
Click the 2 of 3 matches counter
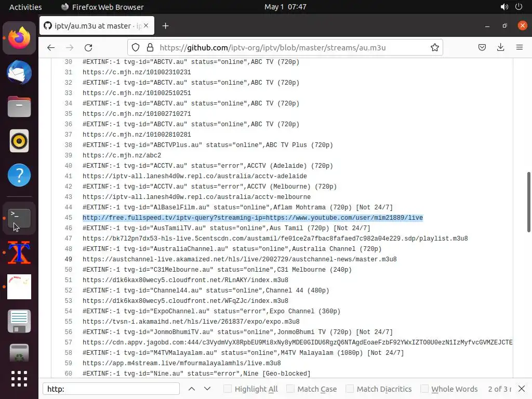[499, 389]
